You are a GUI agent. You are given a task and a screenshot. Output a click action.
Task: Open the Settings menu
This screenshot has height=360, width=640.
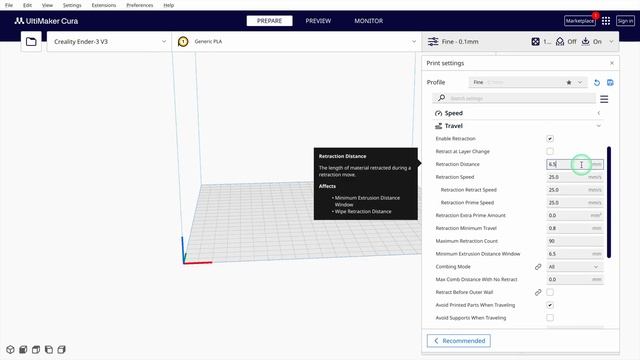click(x=72, y=5)
